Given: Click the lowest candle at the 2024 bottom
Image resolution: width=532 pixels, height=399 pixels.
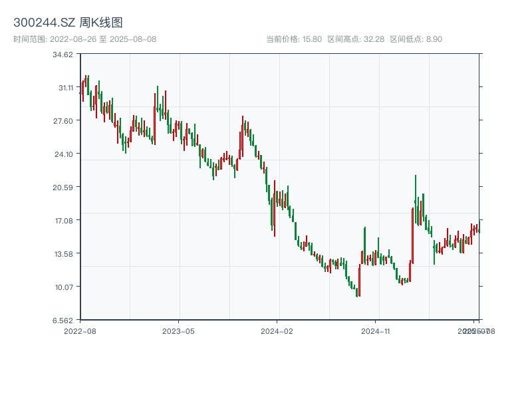Looking at the screenshot, I should coord(357,292).
